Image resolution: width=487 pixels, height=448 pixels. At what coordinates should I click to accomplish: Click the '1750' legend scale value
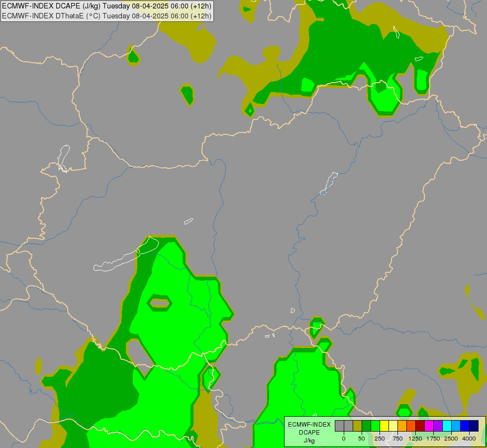pyautogui.click(x=433, y=439)
